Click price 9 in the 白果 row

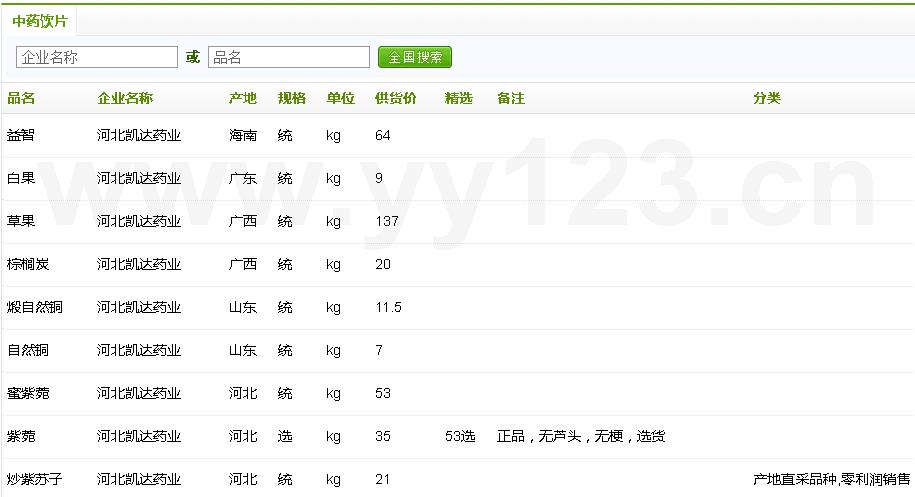point(379,178)
